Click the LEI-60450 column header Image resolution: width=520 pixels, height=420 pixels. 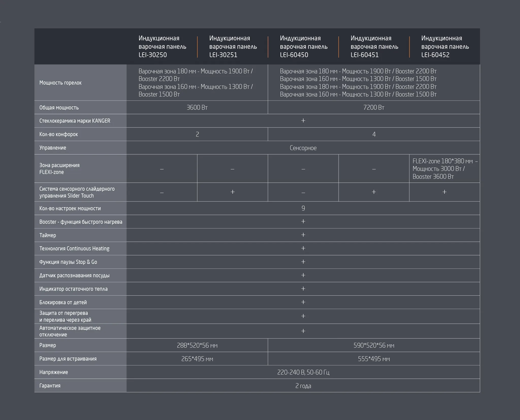coord(304,47)
